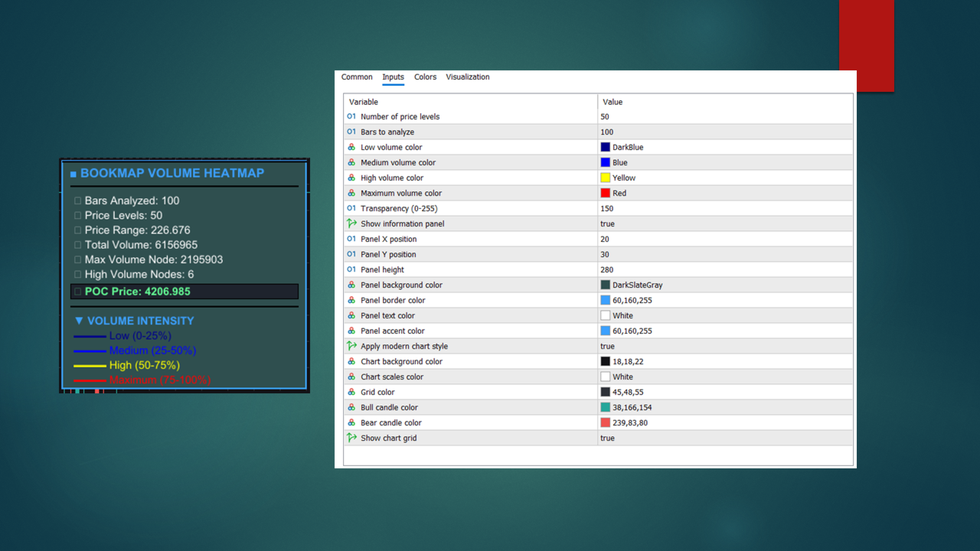This screenshot has height=551, width=980.
Task: Click the integer icon beside Number of price levels
Action: [x=351, y=116]
